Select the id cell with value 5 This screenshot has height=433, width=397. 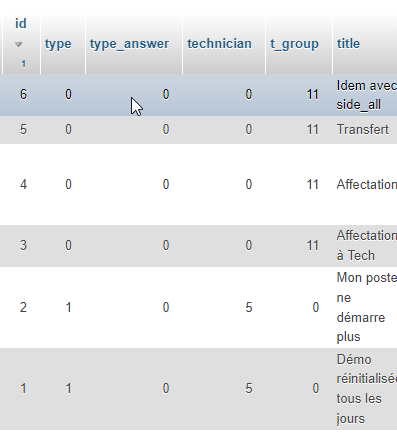[x=21, y=130]
